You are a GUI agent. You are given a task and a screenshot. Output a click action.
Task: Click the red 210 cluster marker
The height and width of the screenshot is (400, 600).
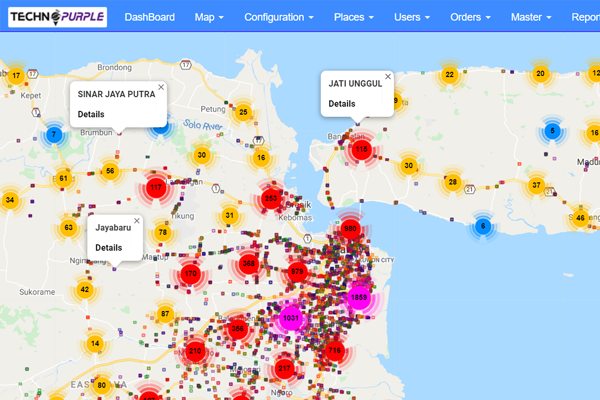tap(195, 351)
